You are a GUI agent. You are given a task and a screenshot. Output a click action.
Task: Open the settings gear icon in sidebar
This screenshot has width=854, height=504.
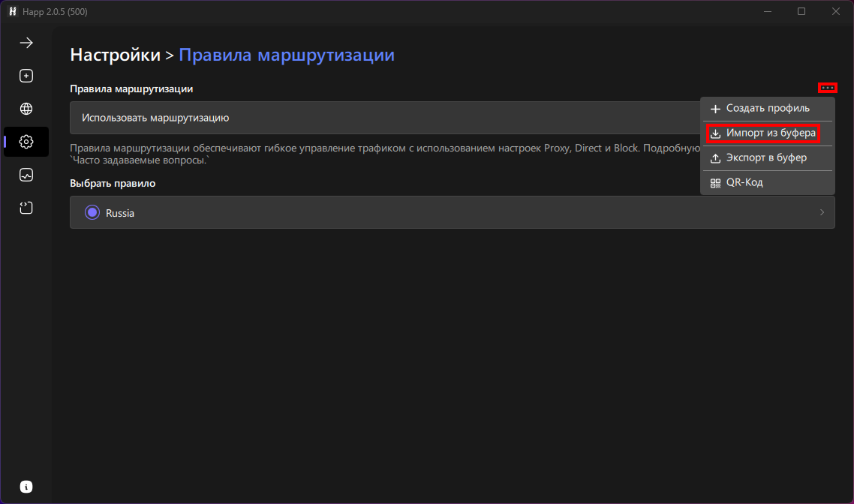(x=26, y=142)
